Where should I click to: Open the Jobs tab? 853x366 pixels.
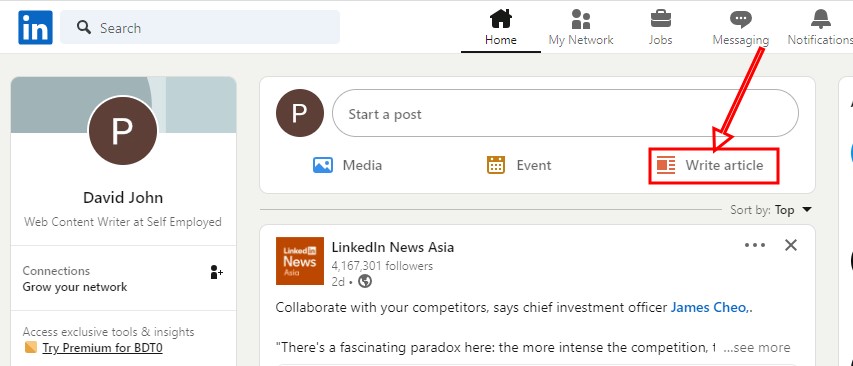click(660, 28)
